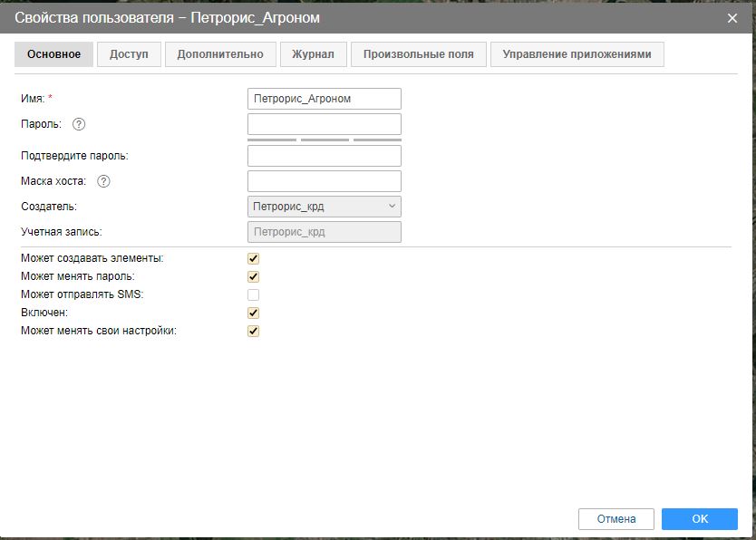Click the help icon beside Маска хоста

coord(103,181)
